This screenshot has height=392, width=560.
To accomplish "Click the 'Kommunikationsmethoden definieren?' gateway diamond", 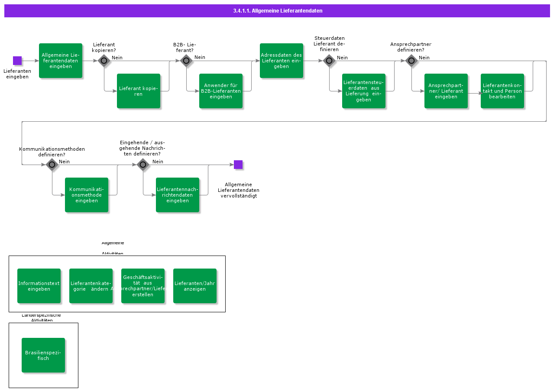I will [x=52, y=165].
